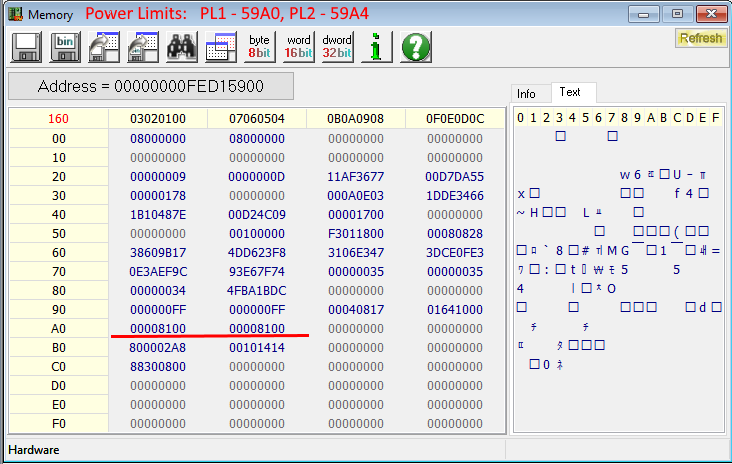Select the 88300800 cell in row C0

pyautogui.click(x=158, y=366)
